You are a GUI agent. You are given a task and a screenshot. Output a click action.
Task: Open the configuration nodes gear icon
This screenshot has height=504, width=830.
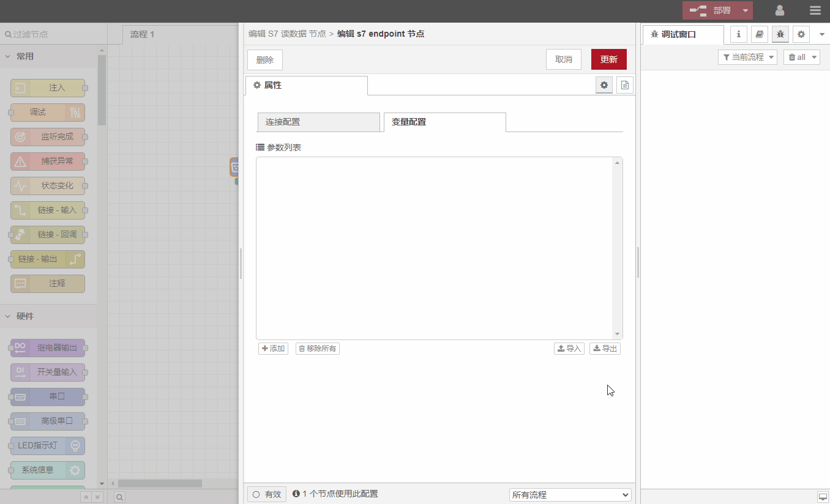point(801,34)
